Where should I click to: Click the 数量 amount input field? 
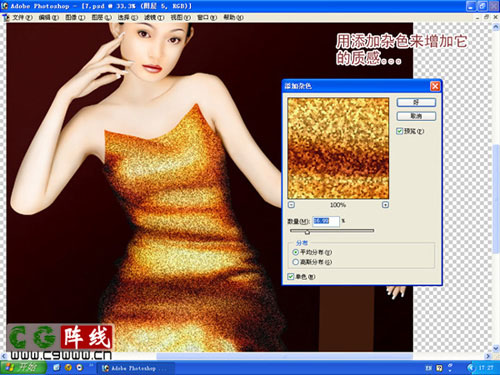coord(326,221)
